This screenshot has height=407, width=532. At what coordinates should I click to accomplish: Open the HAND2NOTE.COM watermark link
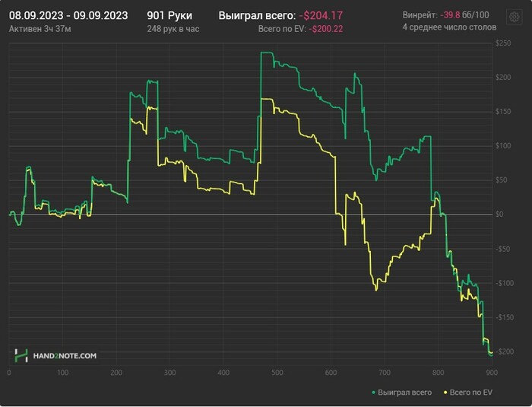click(65, 355)
